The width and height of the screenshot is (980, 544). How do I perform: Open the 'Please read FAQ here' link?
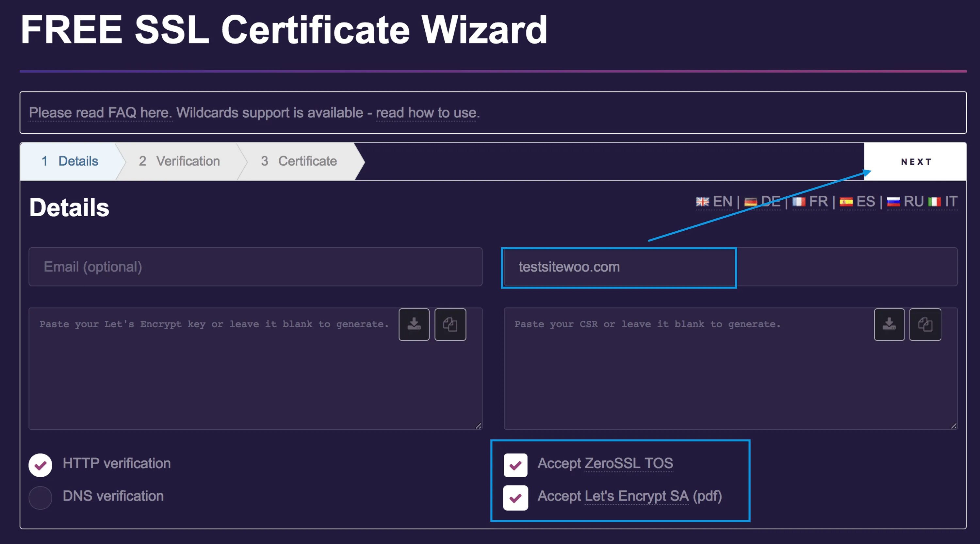pos(100,113)
